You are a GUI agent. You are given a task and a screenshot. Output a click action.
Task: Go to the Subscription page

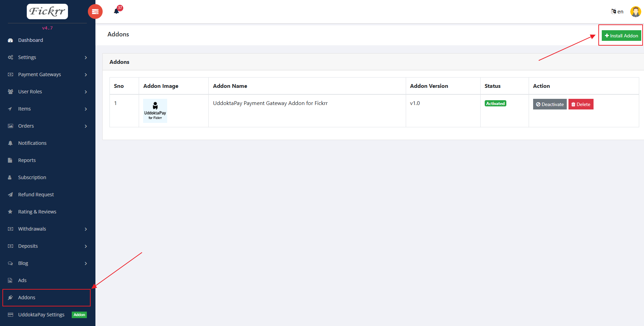coord(32,177)
